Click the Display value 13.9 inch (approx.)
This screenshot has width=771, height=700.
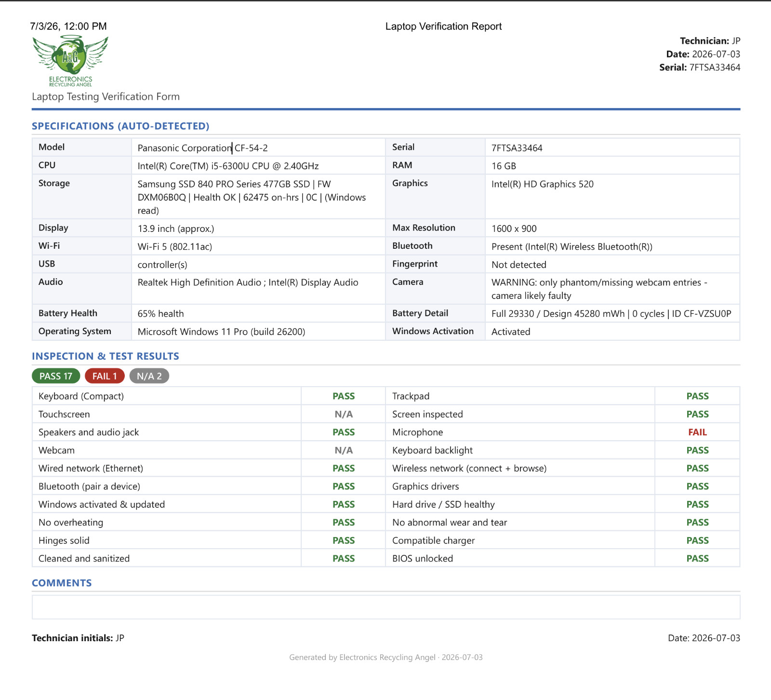point(176,229)
